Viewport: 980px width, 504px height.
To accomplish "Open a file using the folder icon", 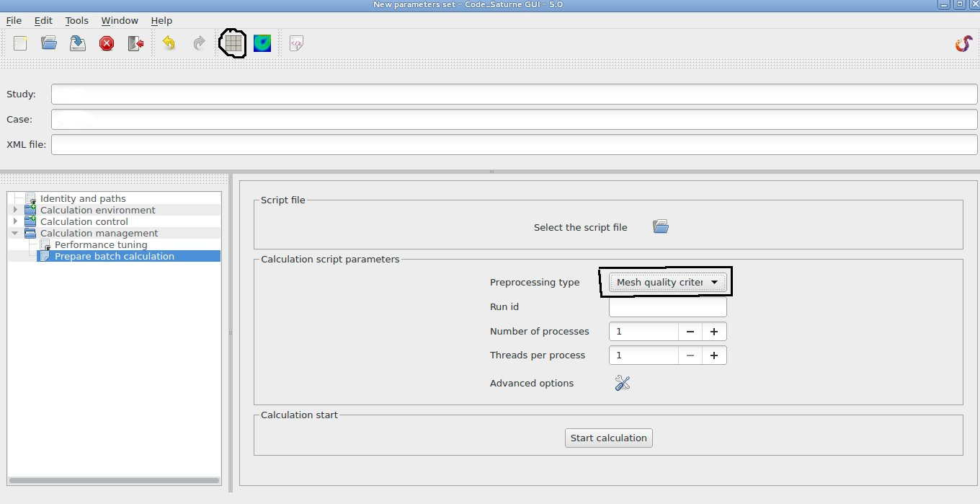I will pyautogui.click(x=49, y=44).
